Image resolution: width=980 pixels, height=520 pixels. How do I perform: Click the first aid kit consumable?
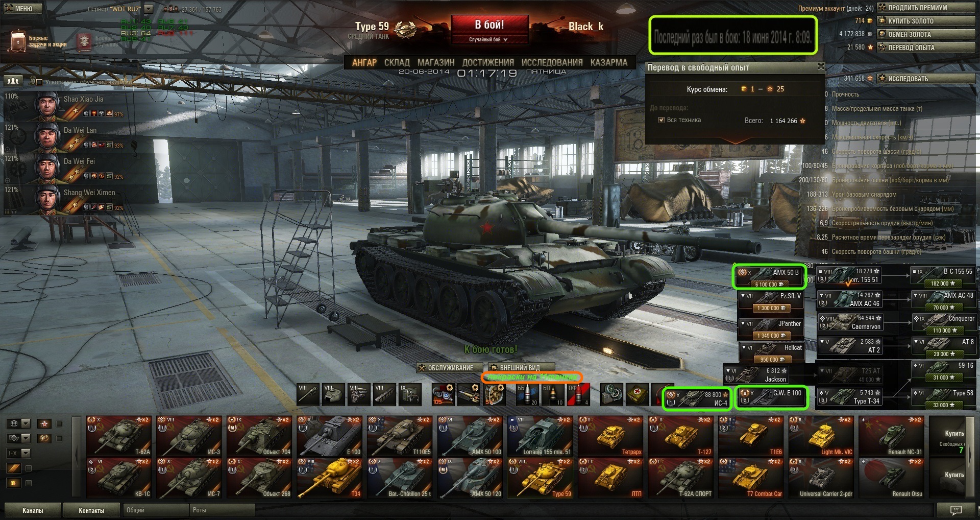point(638,394)
